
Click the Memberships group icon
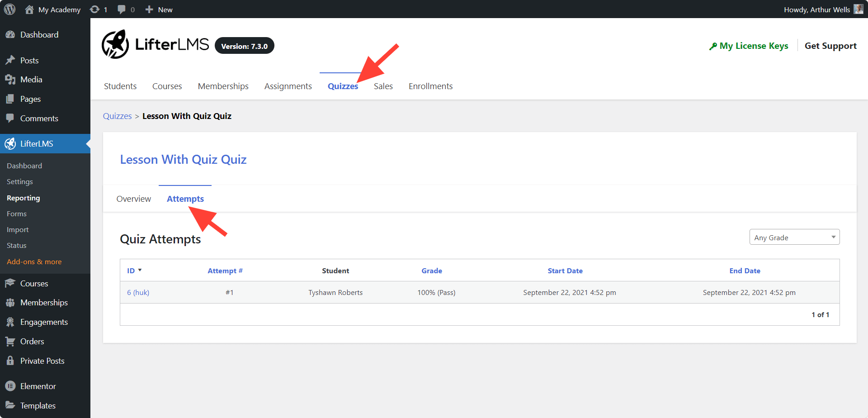point(10,303)
